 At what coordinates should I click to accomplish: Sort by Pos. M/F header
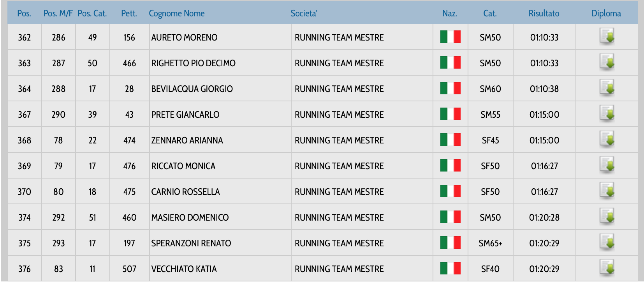point(58,13)
